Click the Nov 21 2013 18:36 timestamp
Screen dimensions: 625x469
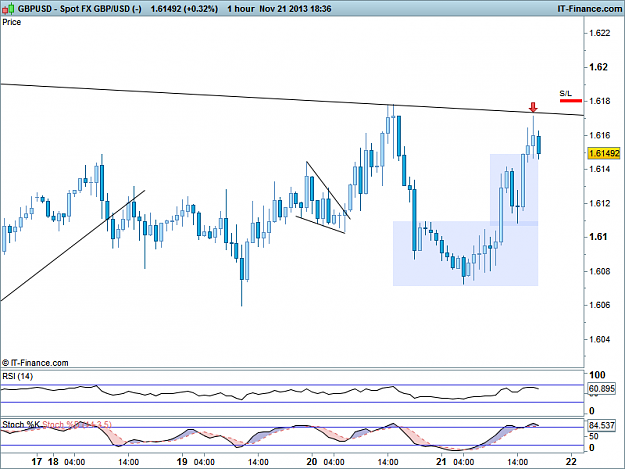295,9
